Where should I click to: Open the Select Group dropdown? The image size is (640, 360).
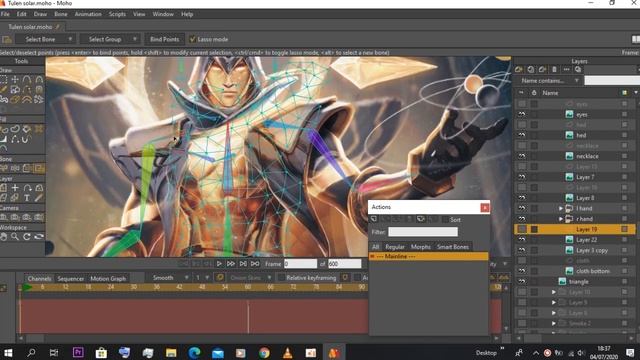pyautogui.click(x=110, y=39)
